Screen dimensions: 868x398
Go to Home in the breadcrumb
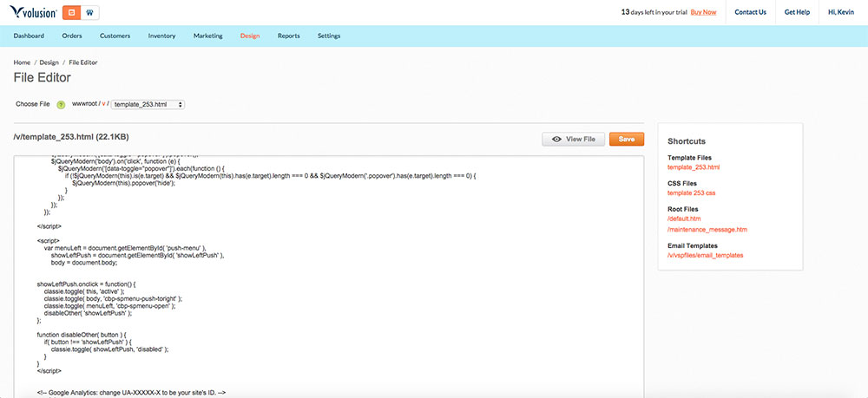click(x=23, y=62)
